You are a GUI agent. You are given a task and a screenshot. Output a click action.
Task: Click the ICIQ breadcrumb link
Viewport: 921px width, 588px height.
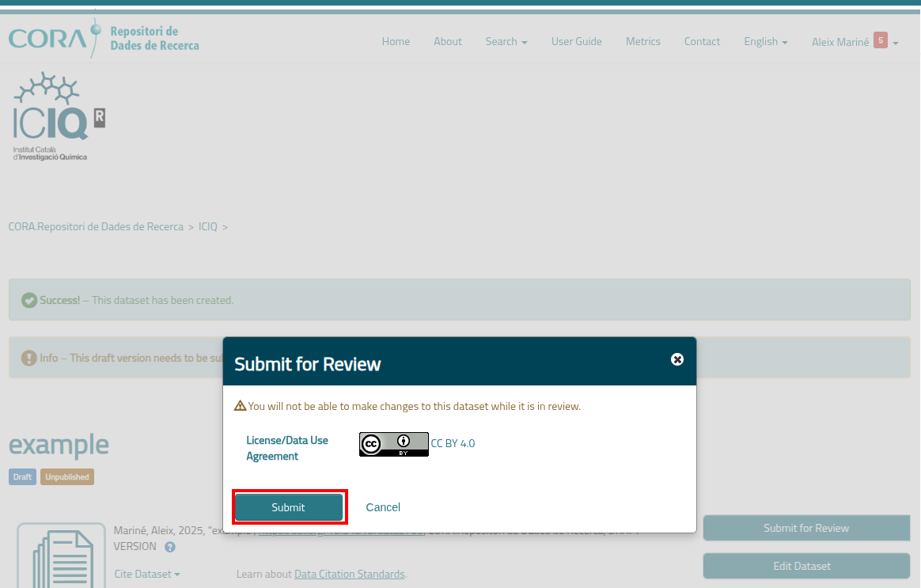(x=208, y=227)
